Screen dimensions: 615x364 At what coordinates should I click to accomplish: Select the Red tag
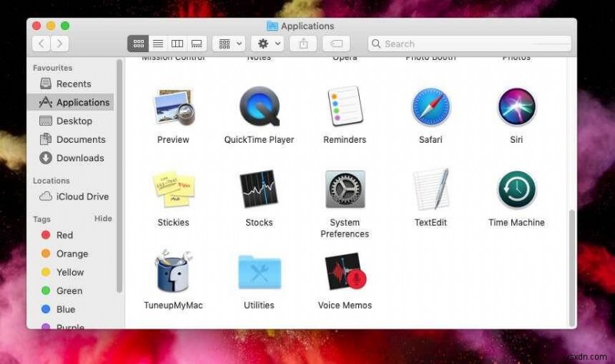point(71,235)
